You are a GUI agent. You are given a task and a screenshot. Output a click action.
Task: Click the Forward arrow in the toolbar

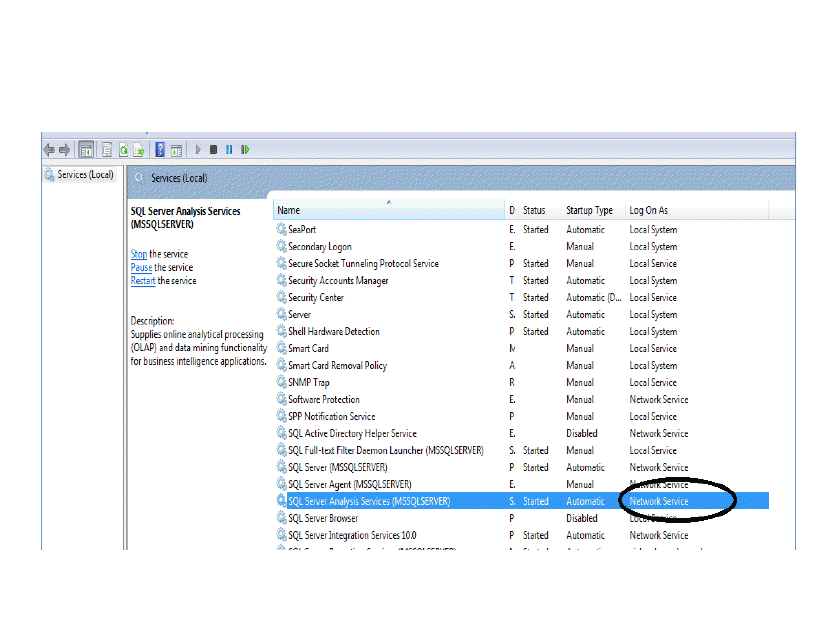point(64,150)
